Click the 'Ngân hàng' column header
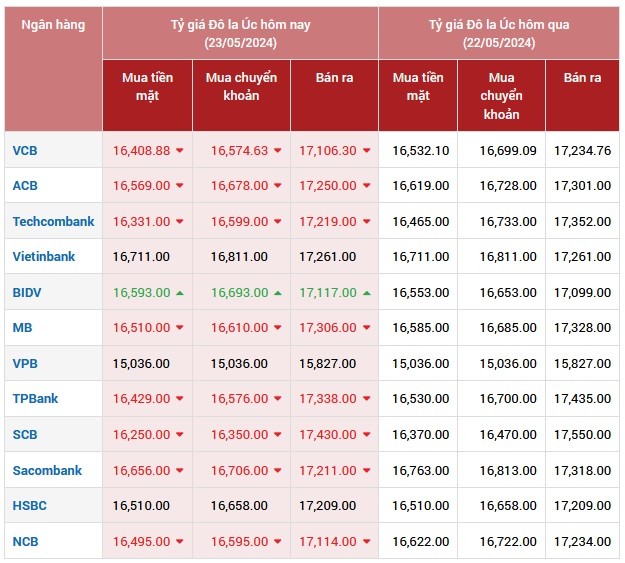This screenshot has height=563, width=625. (x=53, y=25)
